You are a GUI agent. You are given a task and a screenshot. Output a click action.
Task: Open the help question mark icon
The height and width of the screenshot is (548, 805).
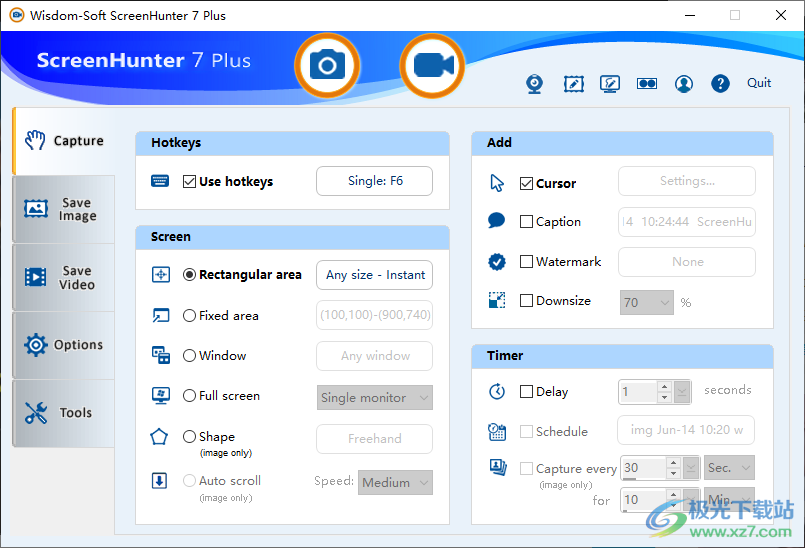click(x=720, y=84)
